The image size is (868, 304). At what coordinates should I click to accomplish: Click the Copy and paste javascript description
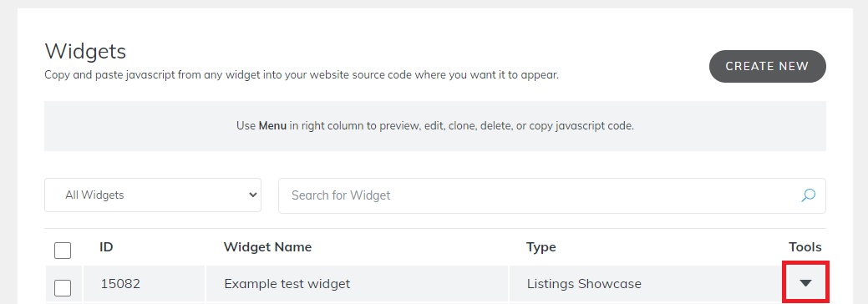click(x=302, y=75)
